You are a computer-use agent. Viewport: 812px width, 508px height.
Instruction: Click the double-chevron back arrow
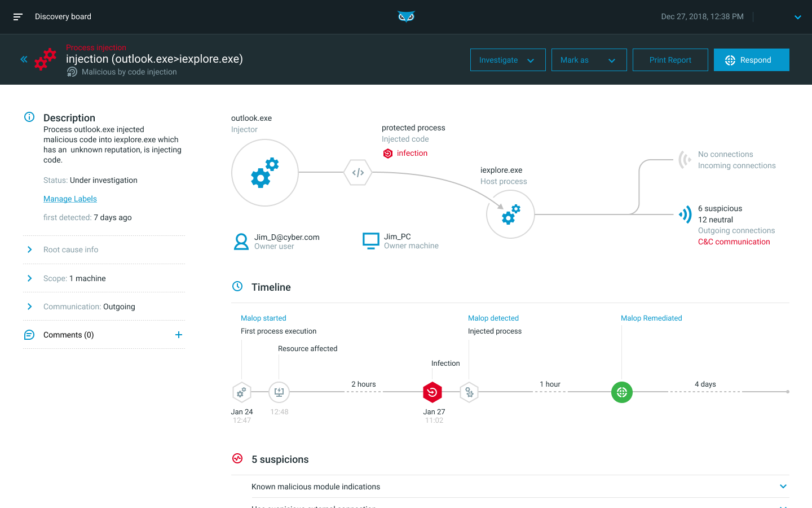pos(24,59)
